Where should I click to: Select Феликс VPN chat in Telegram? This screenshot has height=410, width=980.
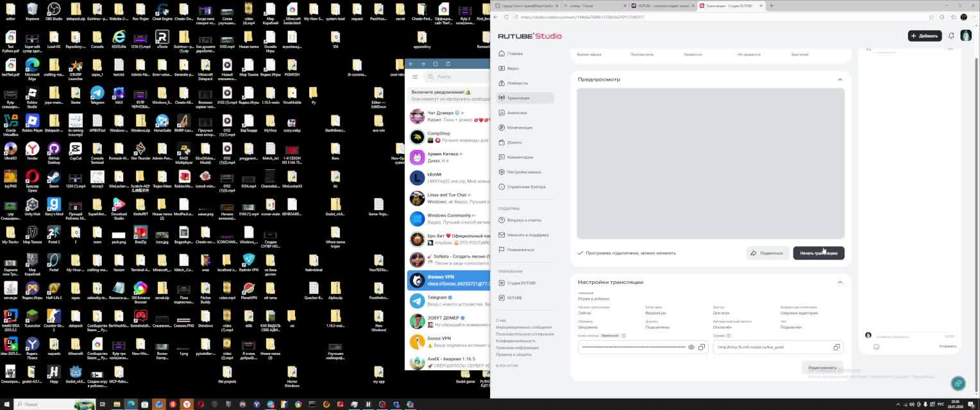[x=448, y=281]
